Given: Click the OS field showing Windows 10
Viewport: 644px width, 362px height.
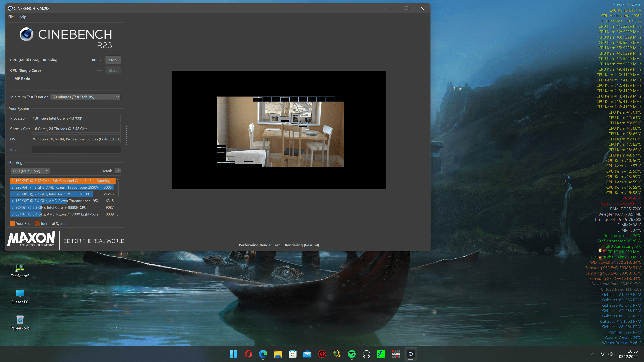Looking at the screenshot, I should click(76, 139).
